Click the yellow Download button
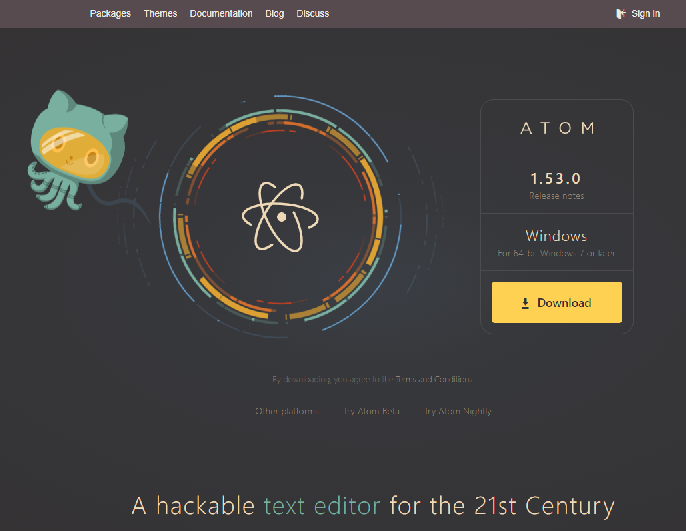 pyautogui.click(x=556, y=302)
